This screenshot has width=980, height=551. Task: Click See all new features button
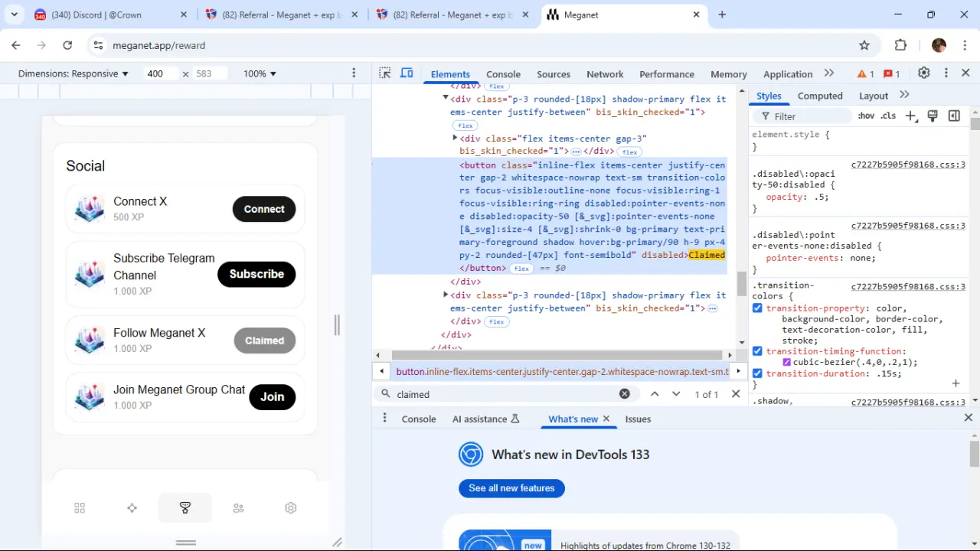click(x=511, y=488)
